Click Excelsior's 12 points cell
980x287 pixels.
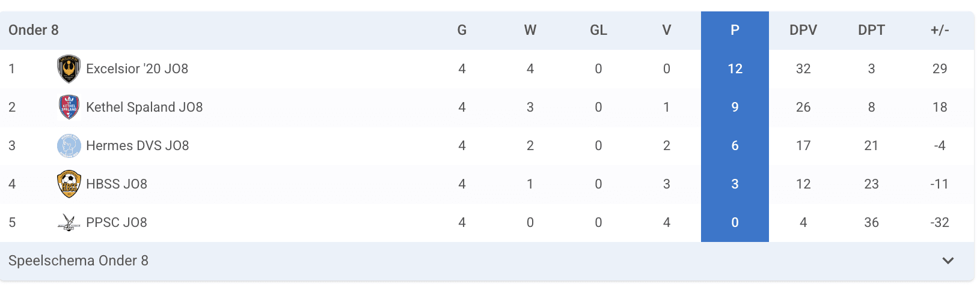click(735, 69)
